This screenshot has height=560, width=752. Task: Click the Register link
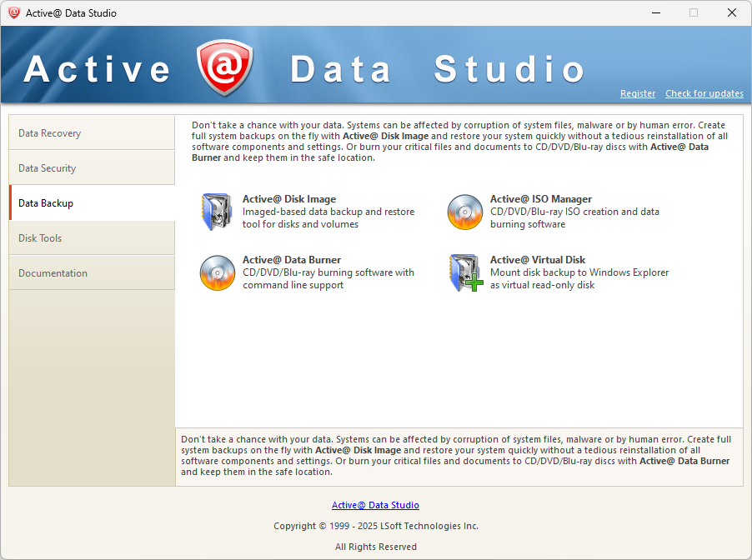[638, 93]
